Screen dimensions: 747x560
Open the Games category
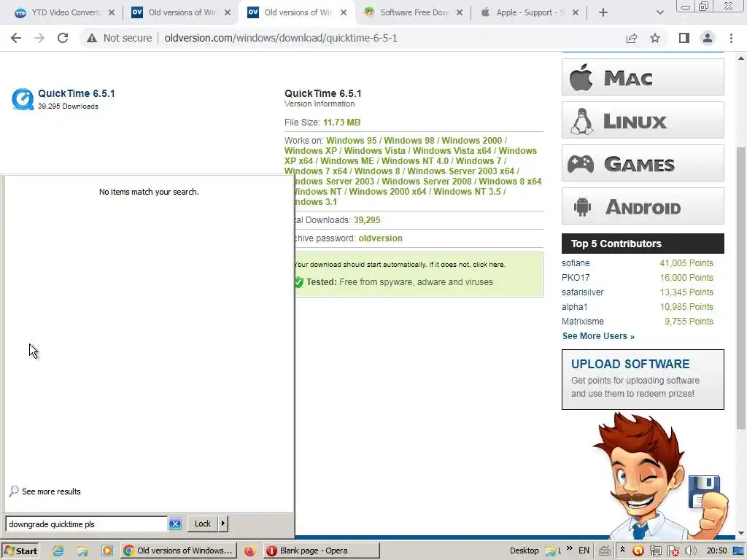(643, 163)
